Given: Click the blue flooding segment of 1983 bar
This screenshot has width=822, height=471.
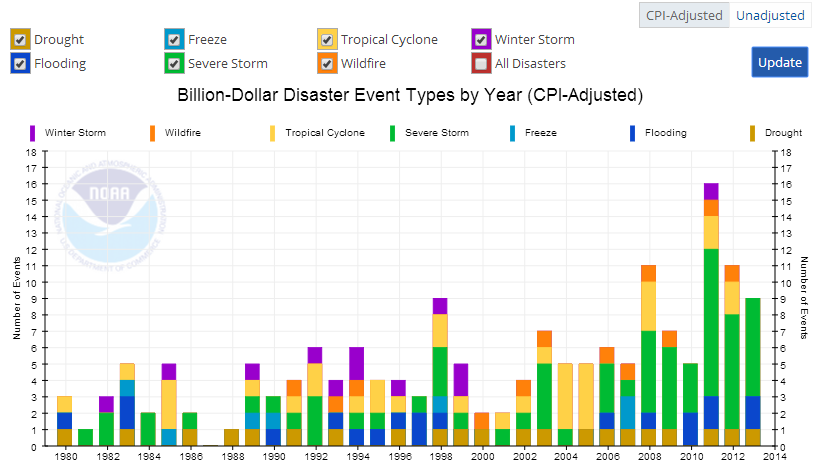Looking at the screenshot, I should click(x=127, y=413).
